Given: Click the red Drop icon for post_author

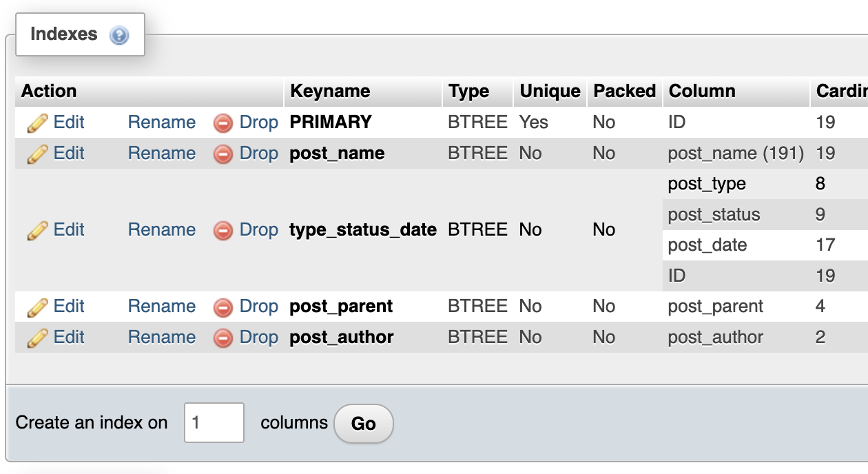Looking at the screenshot, I should [222, 337].
